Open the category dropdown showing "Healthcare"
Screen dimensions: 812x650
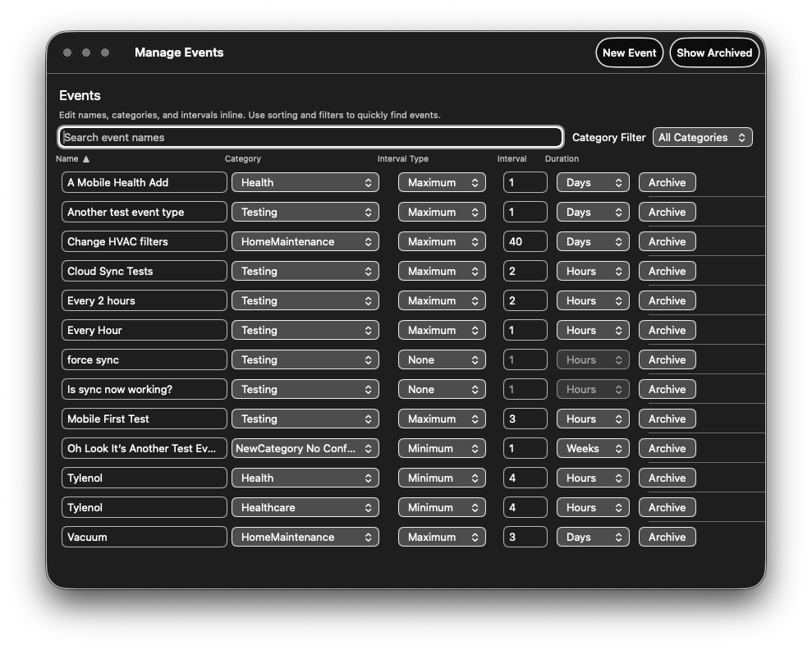[305, 507]
